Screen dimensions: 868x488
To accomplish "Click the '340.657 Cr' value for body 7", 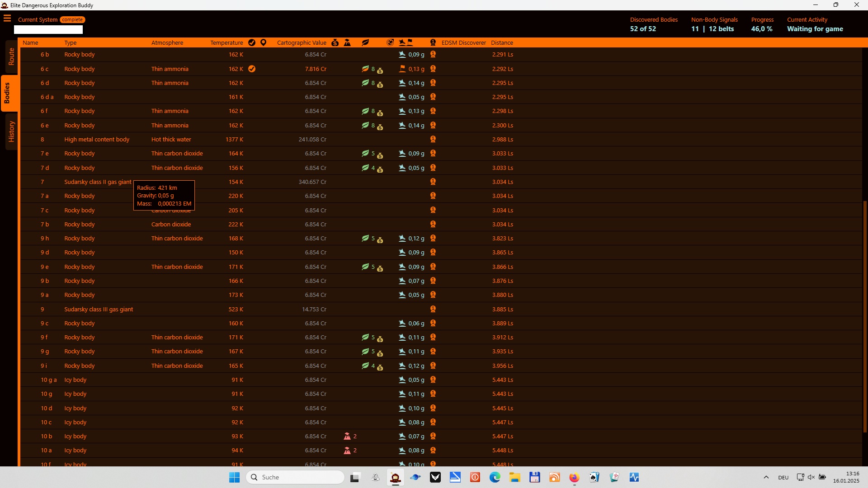I will click(x=312, y=182).
